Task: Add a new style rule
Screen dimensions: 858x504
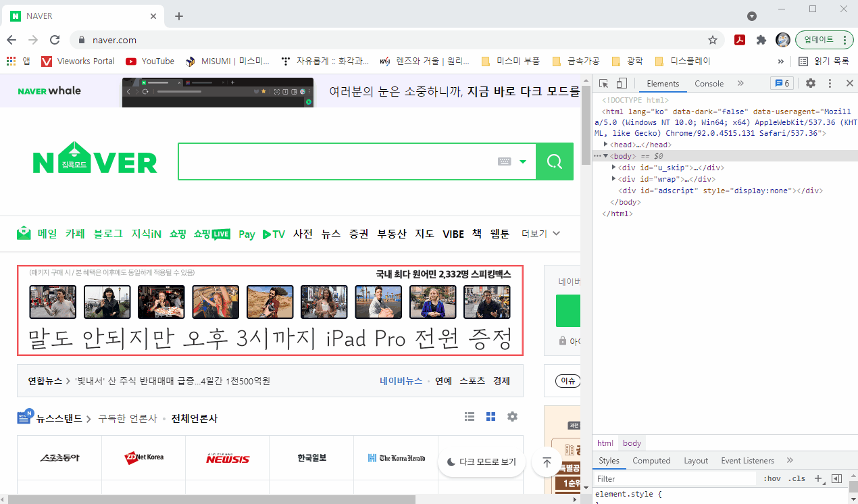Action: (x=818, y=478)
